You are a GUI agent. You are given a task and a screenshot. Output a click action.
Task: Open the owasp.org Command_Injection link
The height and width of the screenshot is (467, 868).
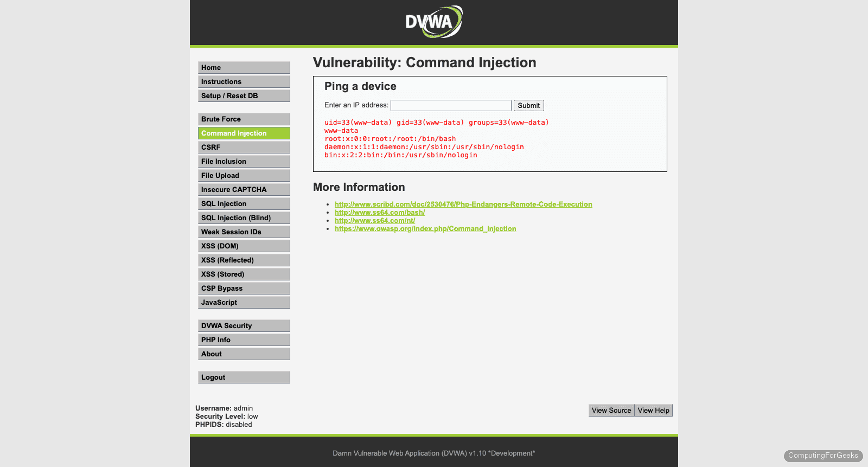tap(425, 229)
